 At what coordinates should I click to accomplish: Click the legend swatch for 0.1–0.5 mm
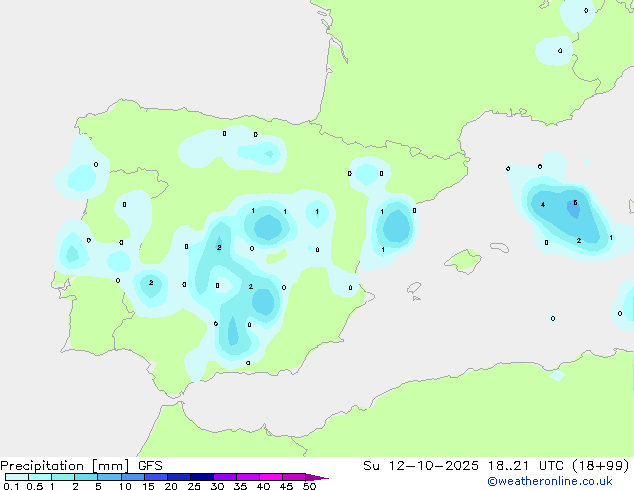(17, 477)
